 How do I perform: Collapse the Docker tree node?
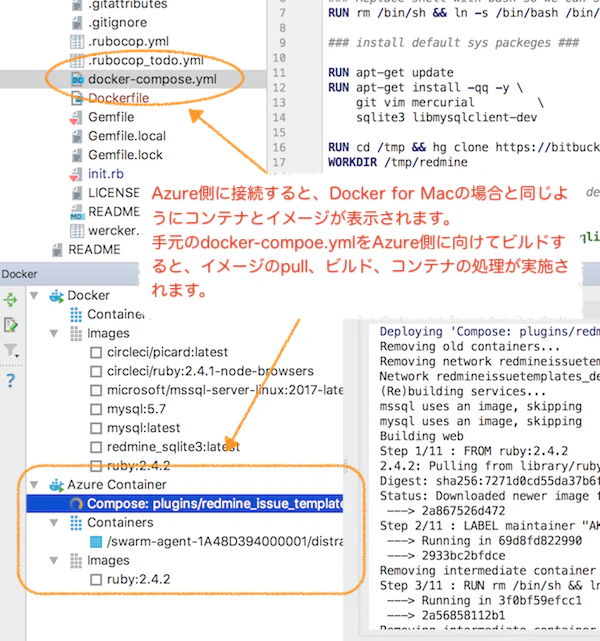pyautogui.click(x=34, y=296)
